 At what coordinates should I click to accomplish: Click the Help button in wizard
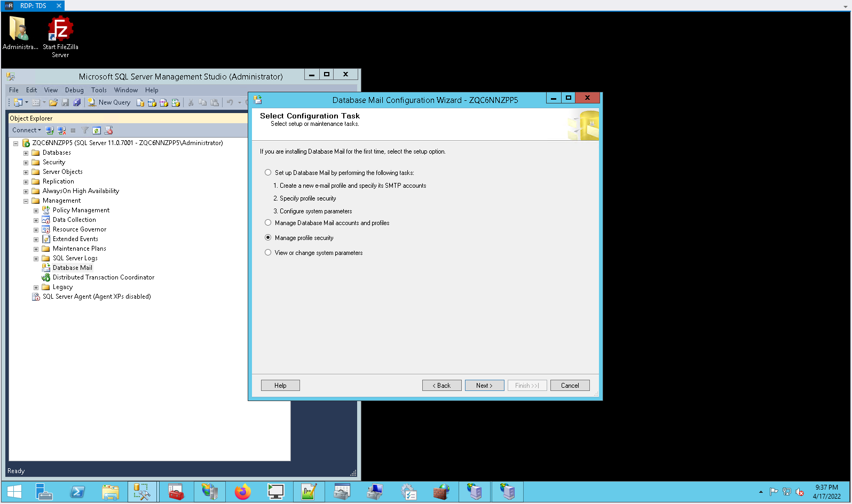(280, 386)
